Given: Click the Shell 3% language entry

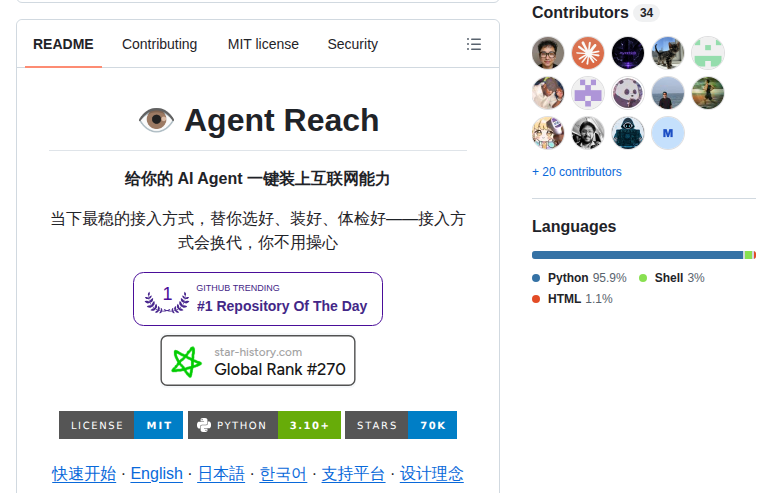Looking at the screenshot, I should 672,278.
